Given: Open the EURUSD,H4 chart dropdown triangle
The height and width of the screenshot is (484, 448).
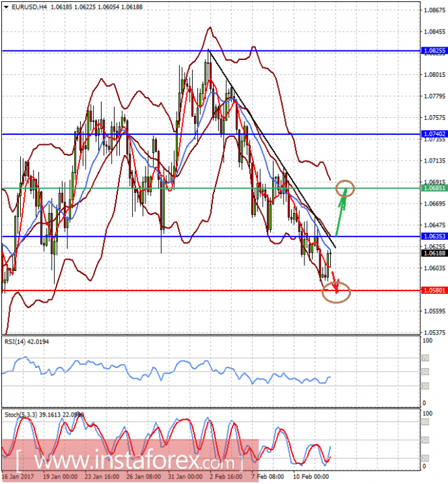Looking at the screenshot, I should 6,7.
